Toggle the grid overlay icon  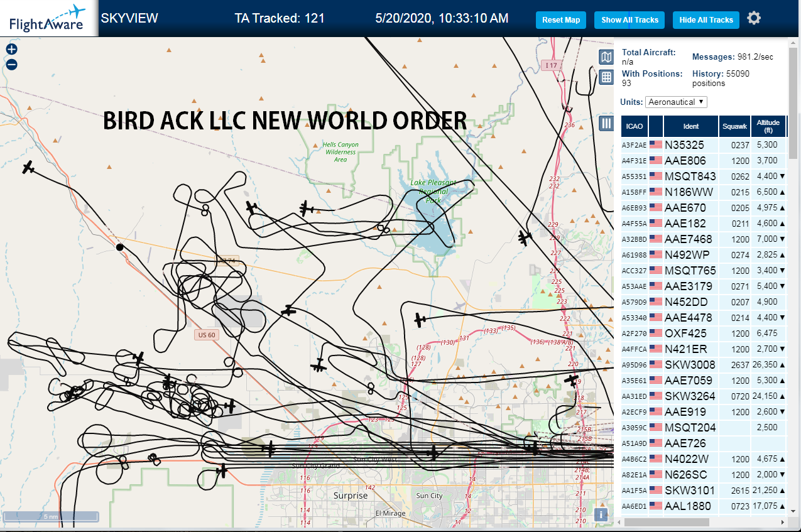(x=606, y=77)
